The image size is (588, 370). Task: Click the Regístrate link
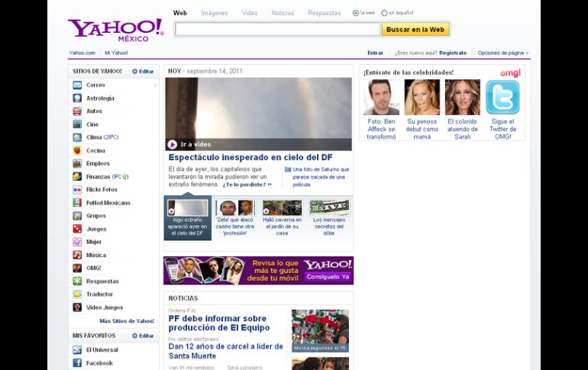pyautogui.click(x=452, y=53)
